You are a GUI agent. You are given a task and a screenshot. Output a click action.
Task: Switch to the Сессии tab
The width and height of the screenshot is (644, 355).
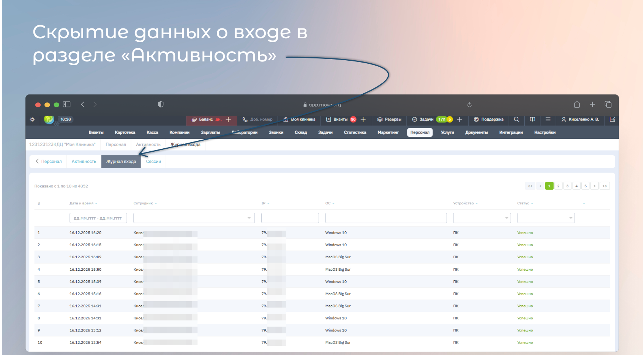[153, 162]
